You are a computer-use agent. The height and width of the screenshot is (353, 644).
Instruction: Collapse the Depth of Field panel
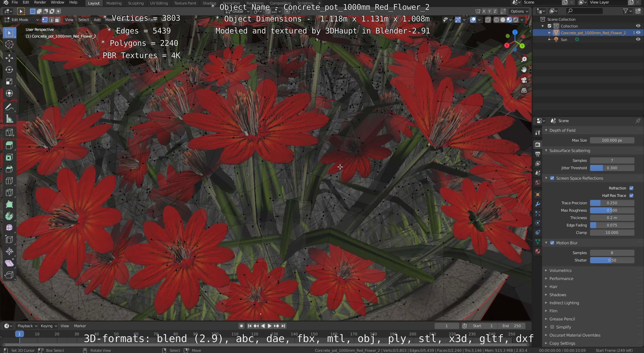562,131
